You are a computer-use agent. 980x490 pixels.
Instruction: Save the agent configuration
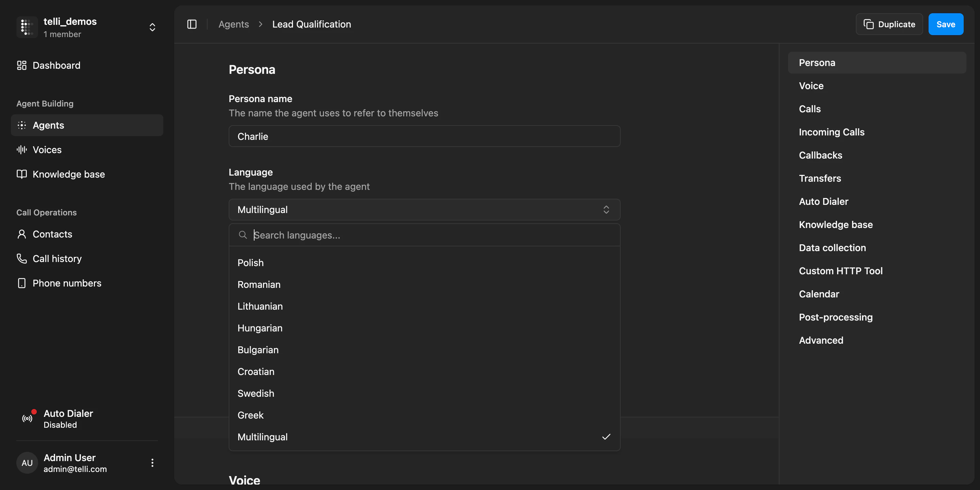tap(946, 24)
